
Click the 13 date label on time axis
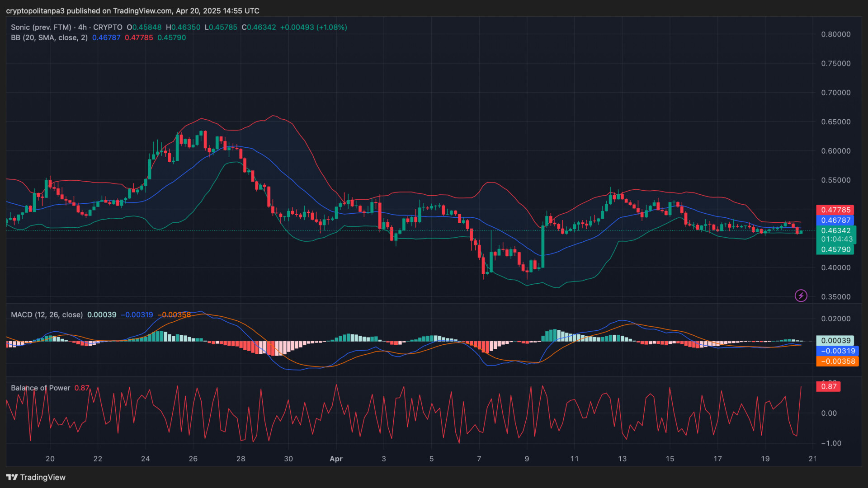coord(622,459)
